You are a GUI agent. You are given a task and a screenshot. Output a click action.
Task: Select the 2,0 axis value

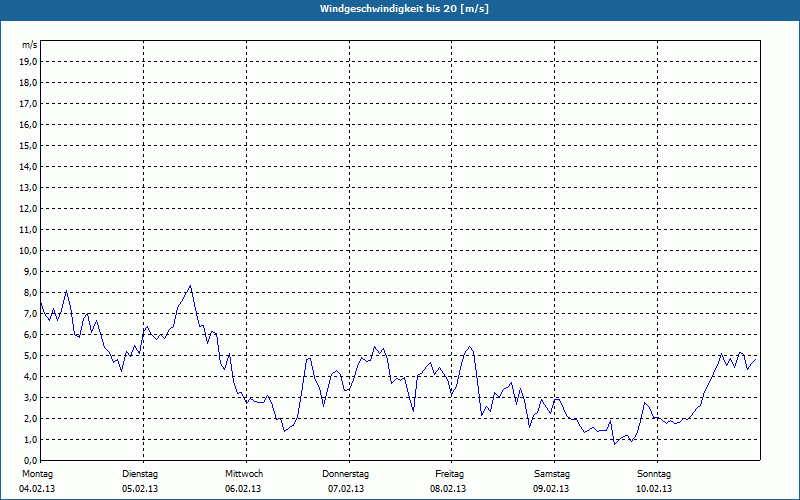coord(30,418)
